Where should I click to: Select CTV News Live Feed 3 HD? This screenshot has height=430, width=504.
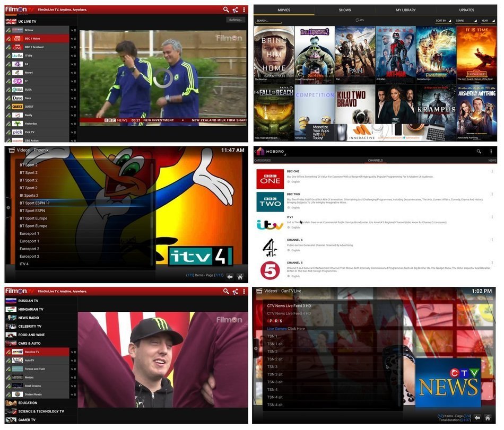point(333,306)
